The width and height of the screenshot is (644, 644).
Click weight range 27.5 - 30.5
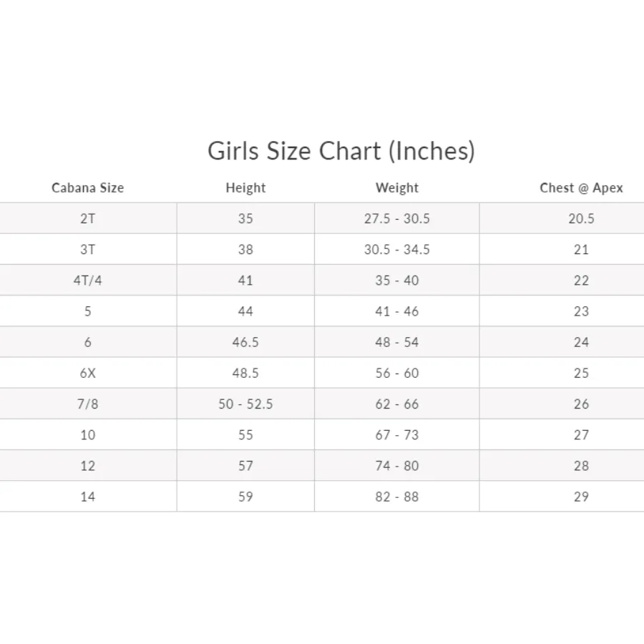tap(397, 219)
